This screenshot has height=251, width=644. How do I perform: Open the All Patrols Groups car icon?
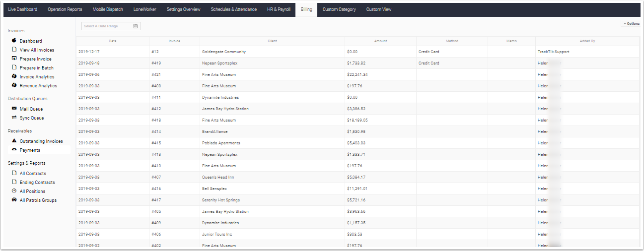(14, 200)
